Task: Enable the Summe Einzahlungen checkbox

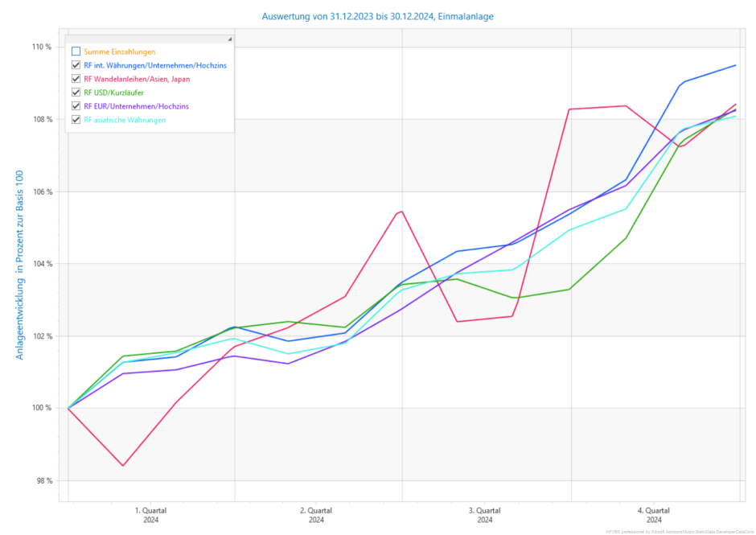Action: (x=76, y=51)
